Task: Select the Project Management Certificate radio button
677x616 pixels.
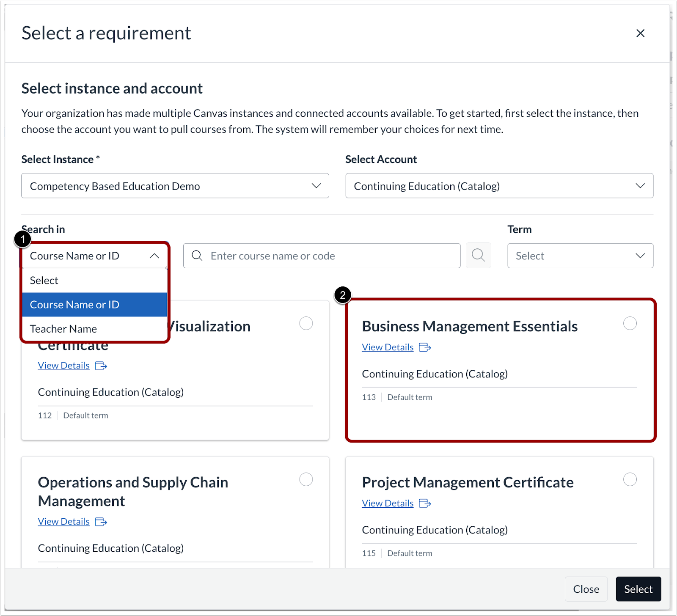Action: [x=630, y=479]
